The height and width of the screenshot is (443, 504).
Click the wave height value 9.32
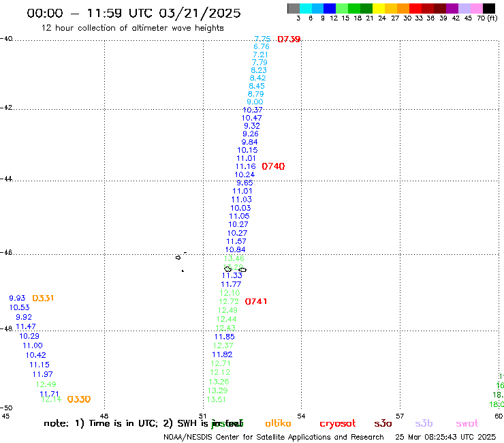tap(252, 126)
